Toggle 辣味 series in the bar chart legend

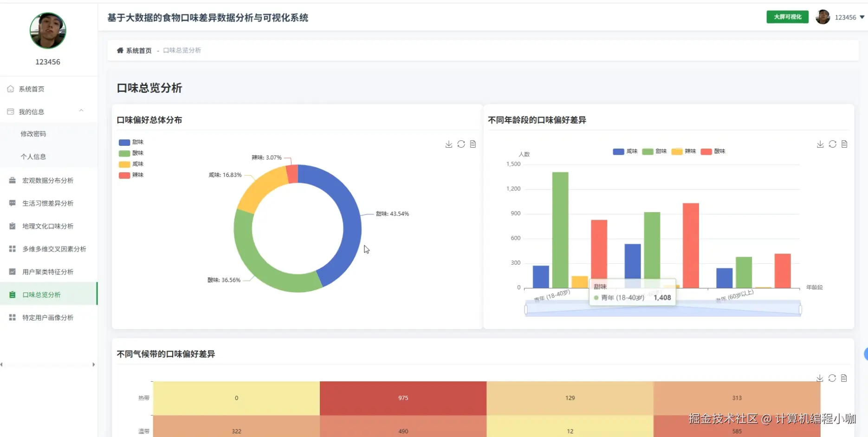684,151
